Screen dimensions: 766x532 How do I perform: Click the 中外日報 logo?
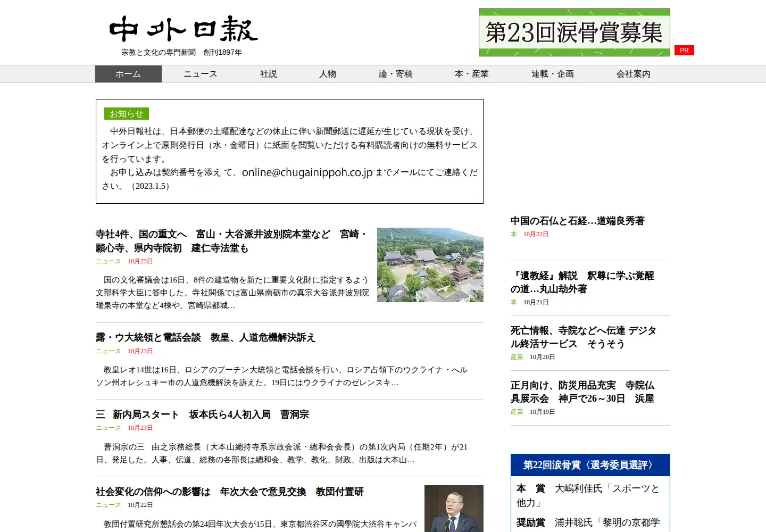tap(183, 29)
